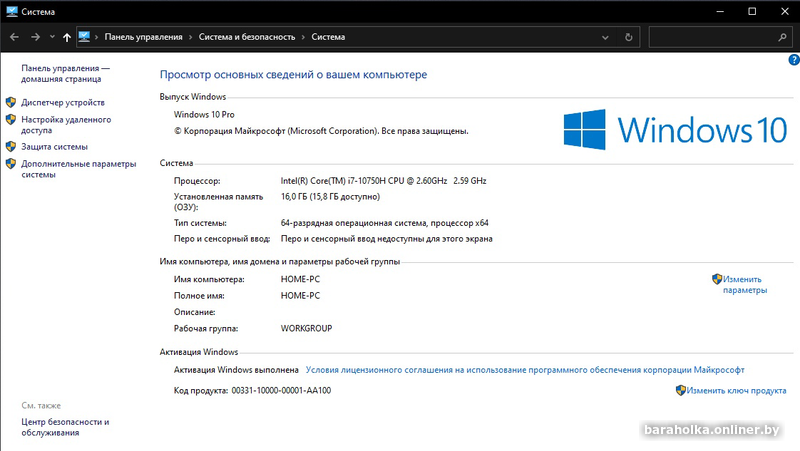The height and width of the screenshot is (451, 800).
Task: Click the Система breadcrumb
Action: (x=328, y=37)
